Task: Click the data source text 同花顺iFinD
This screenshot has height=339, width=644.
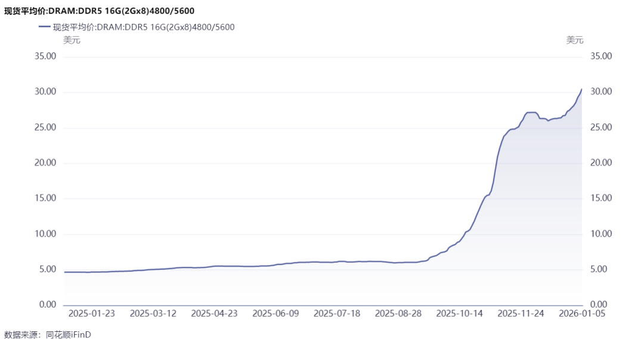Action: click(x=69, y=335)
